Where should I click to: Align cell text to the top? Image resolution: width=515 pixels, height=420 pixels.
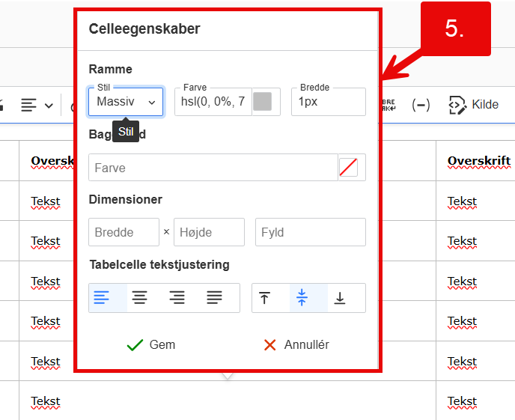[264, 298]
